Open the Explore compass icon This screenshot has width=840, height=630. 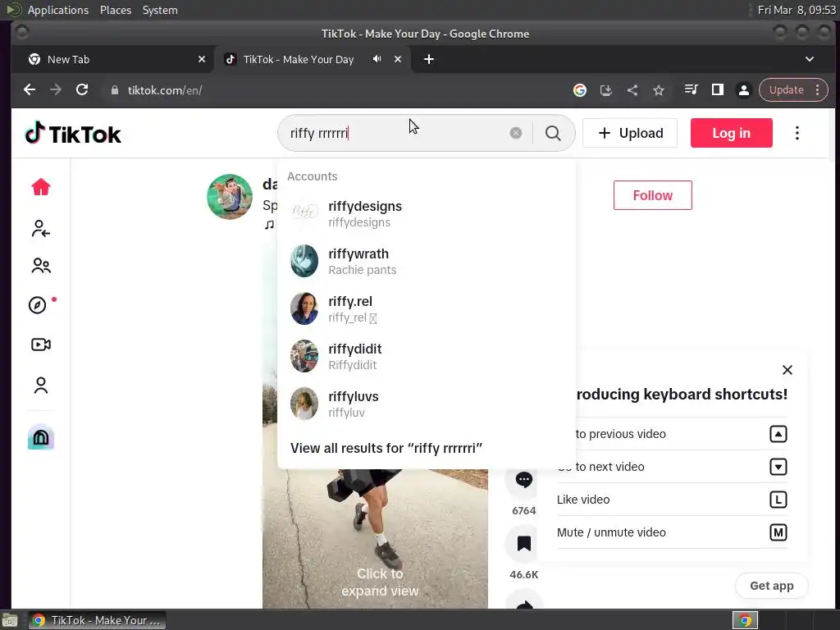(38, 305)
